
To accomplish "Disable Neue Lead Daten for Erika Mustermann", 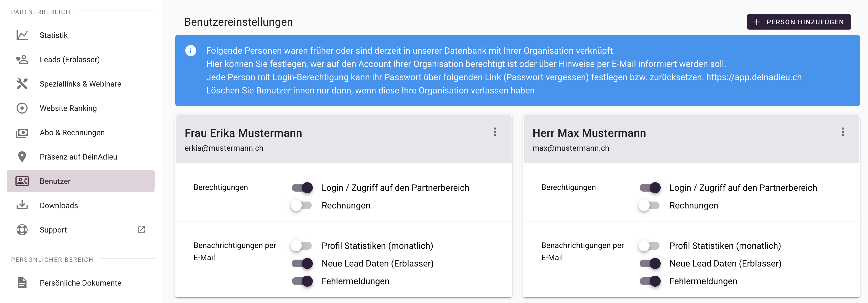I will click(x=302, y=263).
